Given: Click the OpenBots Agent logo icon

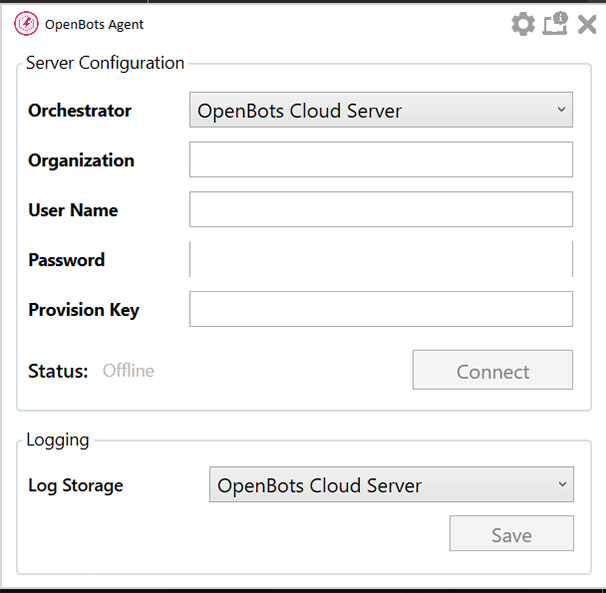Looking at the screenshot, I should tap(26, 24).
